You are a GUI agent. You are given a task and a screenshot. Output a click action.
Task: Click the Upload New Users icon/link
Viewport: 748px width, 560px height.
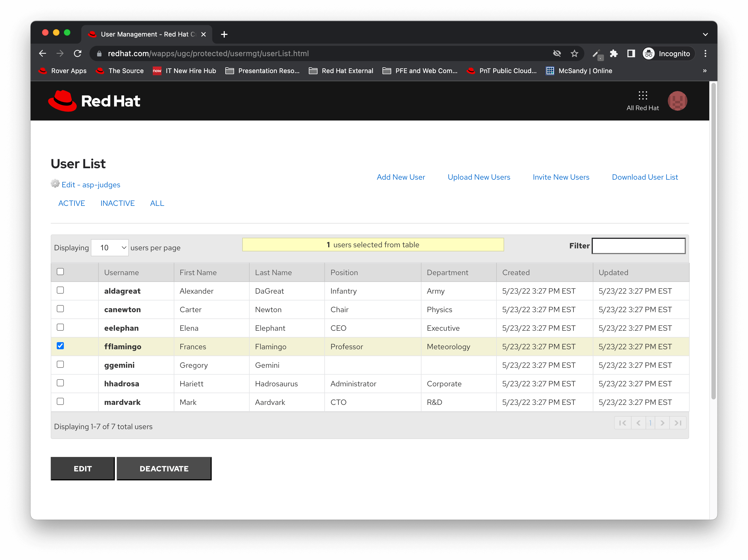(x=479, y=176)
